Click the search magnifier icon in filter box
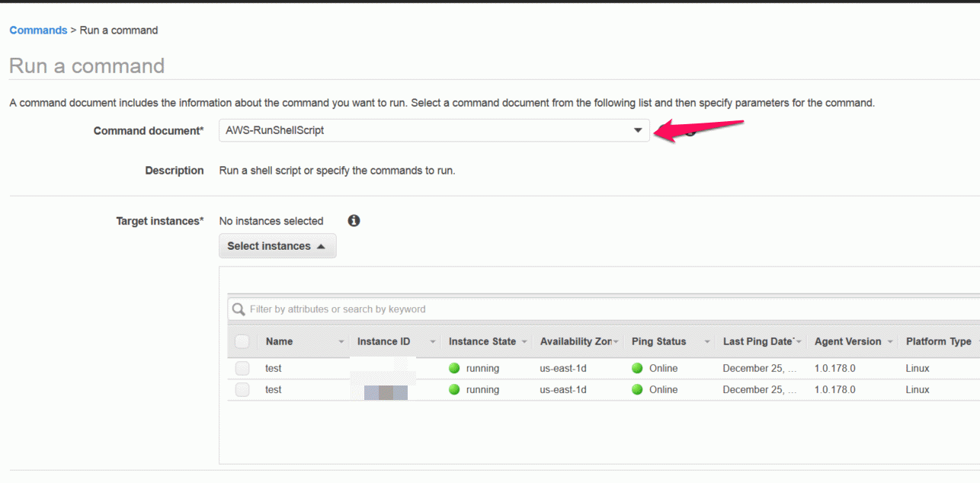Image resolution: width=980 pixels, height=483 pixels. (x=239, y=309)
